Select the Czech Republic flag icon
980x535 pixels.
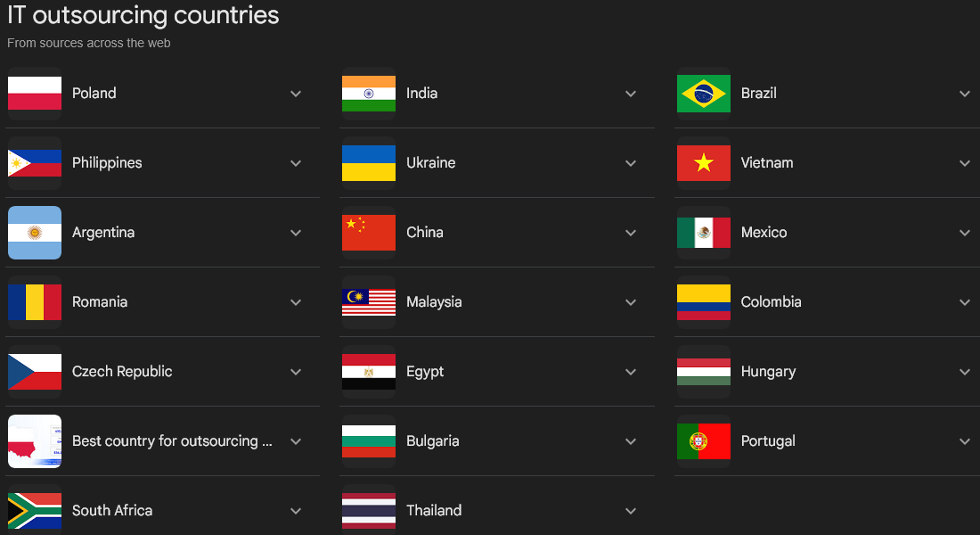tap(35, 372)
